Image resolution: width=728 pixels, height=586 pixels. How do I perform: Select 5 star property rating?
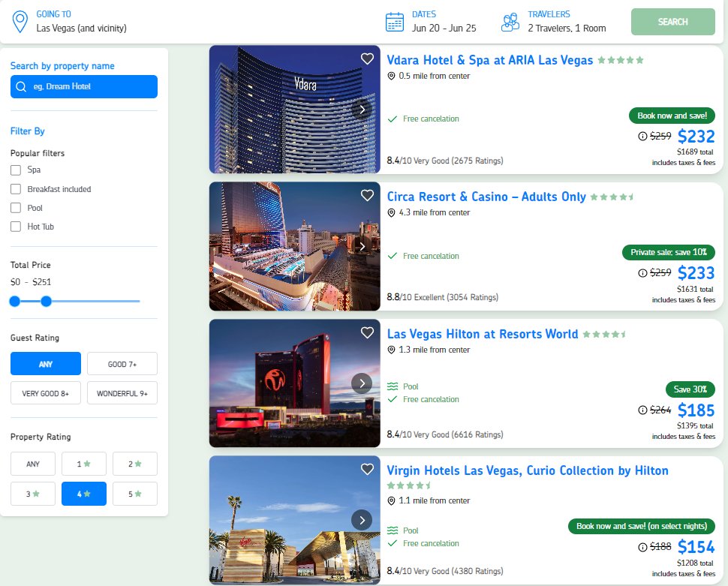[x=135, y=494]
